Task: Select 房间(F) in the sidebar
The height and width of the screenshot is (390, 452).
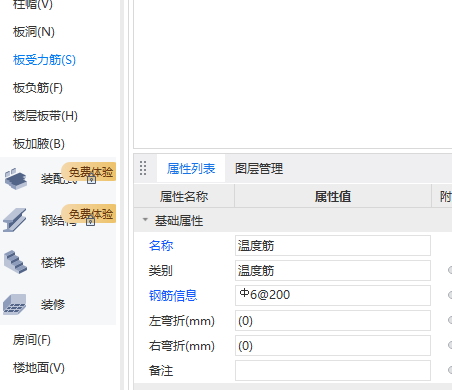Action: click(x=32, y=340)
